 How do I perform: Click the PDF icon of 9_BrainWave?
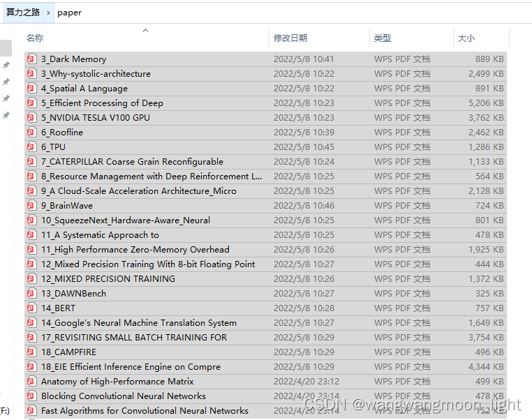pyautogui.click(x=31, y=205)
